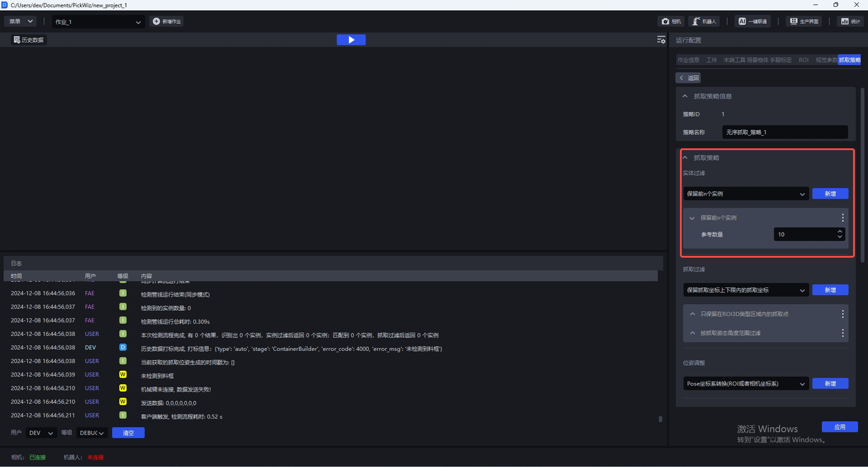Image resolution: width=868 pixels, height=467 pixels.
Task: Collapse the 保留前n个实例 filter item
Action: tap(692, 218)
